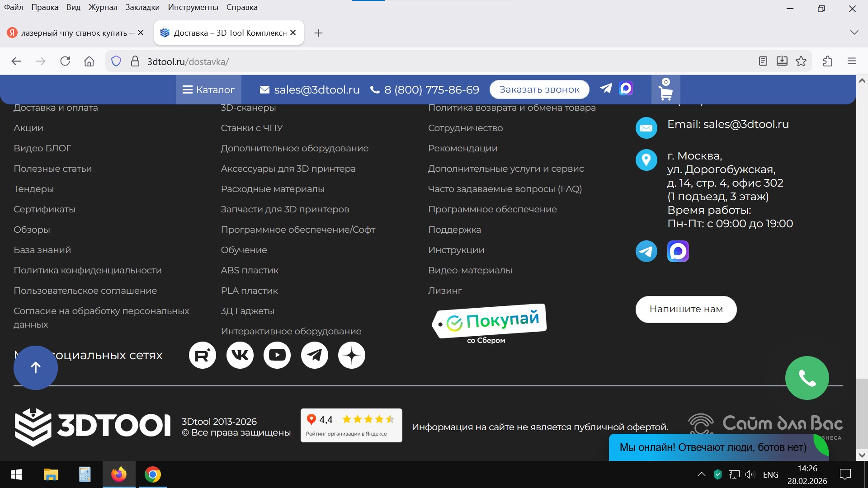Click the Telegram icon in social row
Image resolution: width=868 pixels, height=488 pixels.
point(315,355)
